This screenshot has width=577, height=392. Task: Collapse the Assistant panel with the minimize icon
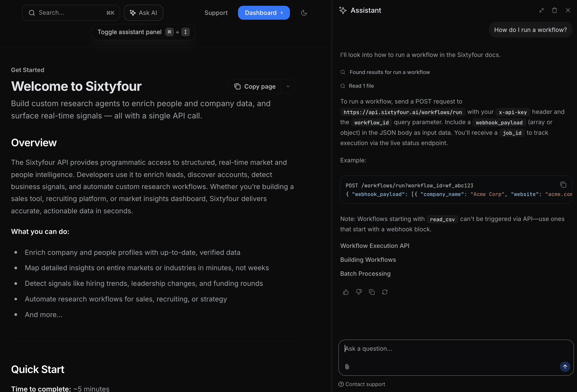[541, 10]
